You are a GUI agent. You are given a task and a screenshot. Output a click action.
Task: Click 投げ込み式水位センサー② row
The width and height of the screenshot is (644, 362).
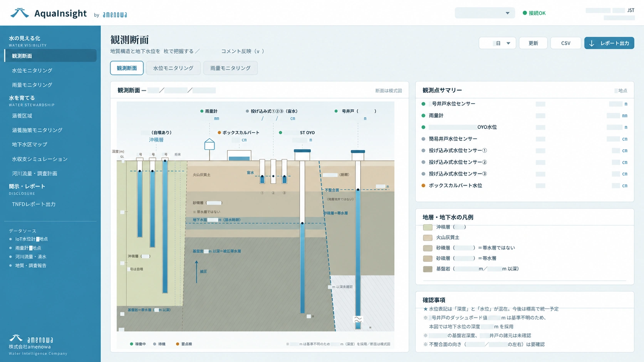[x=525, y=162]
